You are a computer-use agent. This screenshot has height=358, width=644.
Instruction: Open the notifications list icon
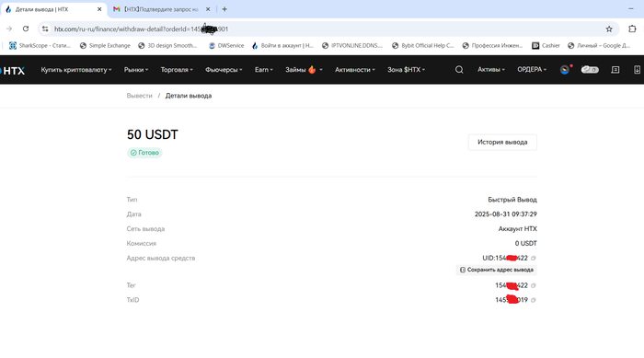[615, 70]
